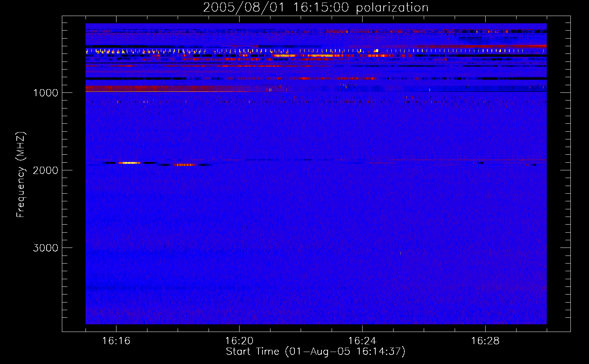Click the 1000 frequency tick label
589x364 pixels.
(46, 93)
